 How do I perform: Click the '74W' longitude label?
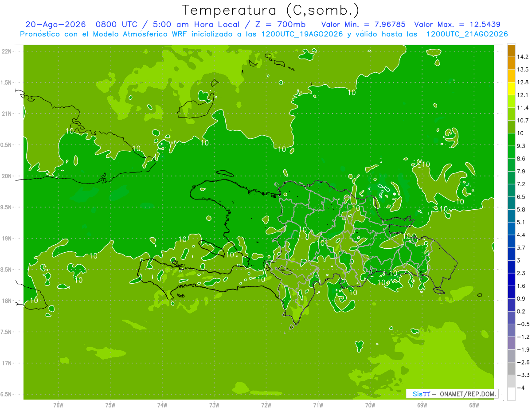[162, 405]
